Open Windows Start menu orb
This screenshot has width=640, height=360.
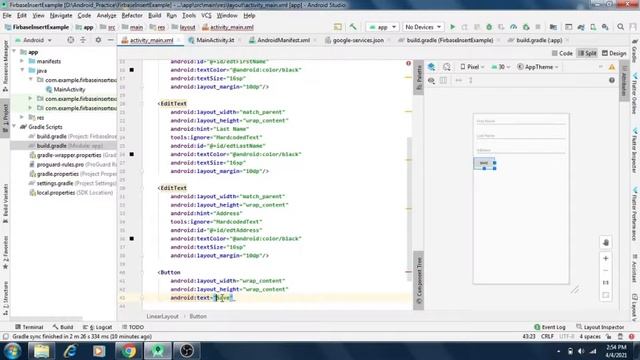(12, 351)
